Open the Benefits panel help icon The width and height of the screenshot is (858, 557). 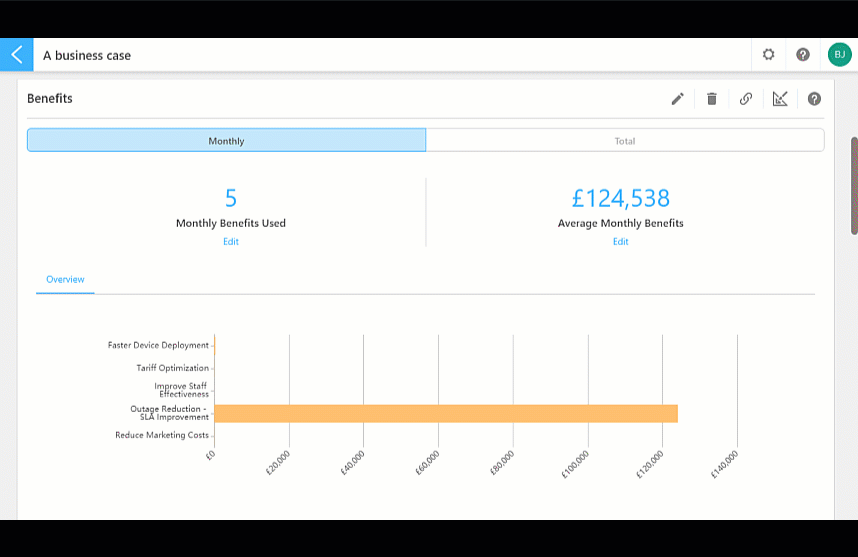point(814,99)
